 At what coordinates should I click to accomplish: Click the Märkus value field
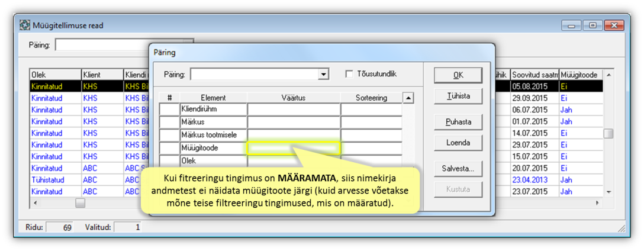pyautogui.click(x=294, y=123)
